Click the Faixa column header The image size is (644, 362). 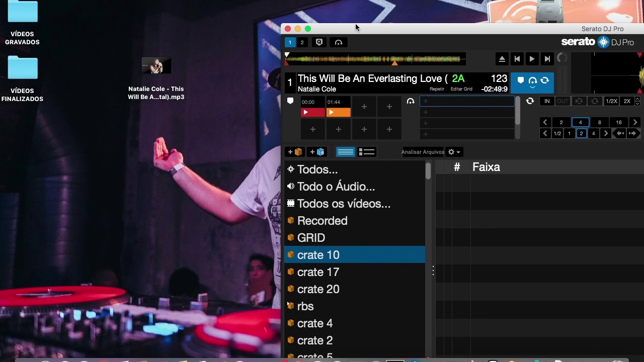(x=486, y=167)
